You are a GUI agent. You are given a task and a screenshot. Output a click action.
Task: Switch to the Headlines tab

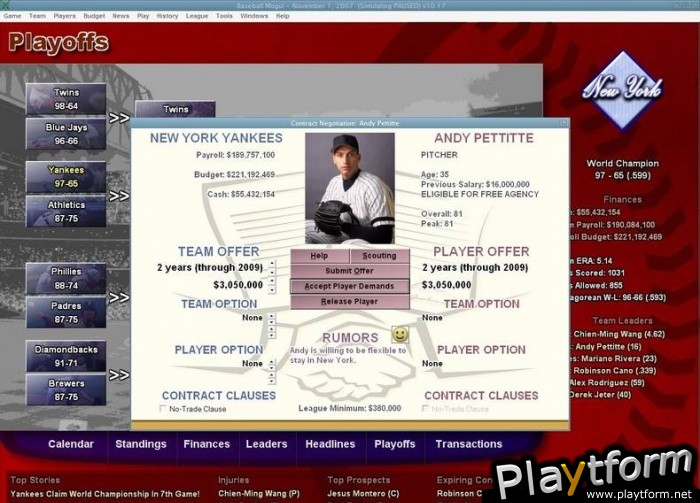click(330, 444)
